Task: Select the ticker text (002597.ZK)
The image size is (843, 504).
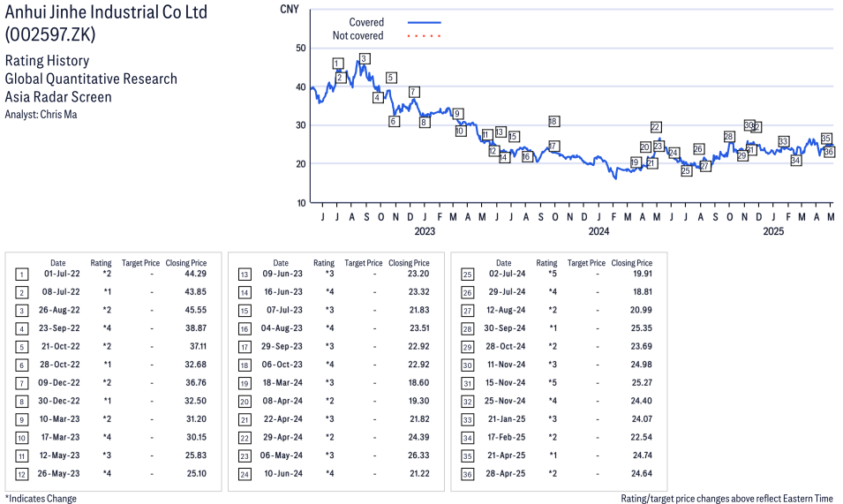Action: pyautogui.click(x=50, y=34)
